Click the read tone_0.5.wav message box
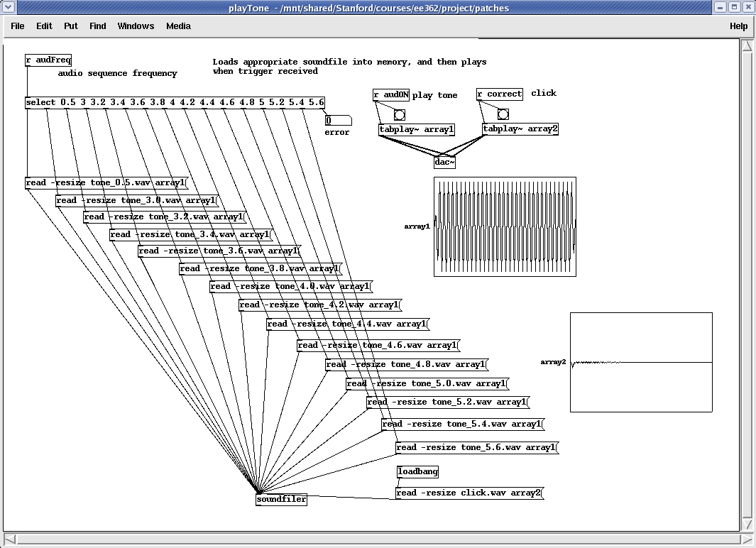Image resolution: width=756 pixels, height=548 pixels. point(106,183)
